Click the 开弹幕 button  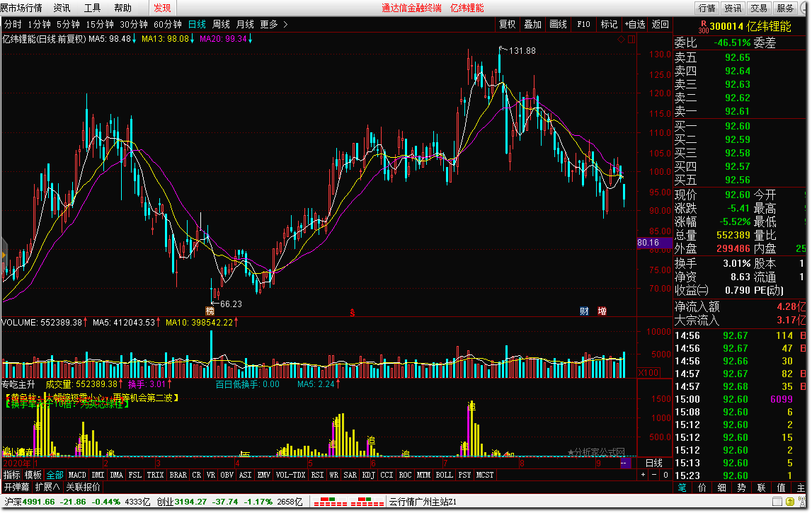tap(17, 487)
